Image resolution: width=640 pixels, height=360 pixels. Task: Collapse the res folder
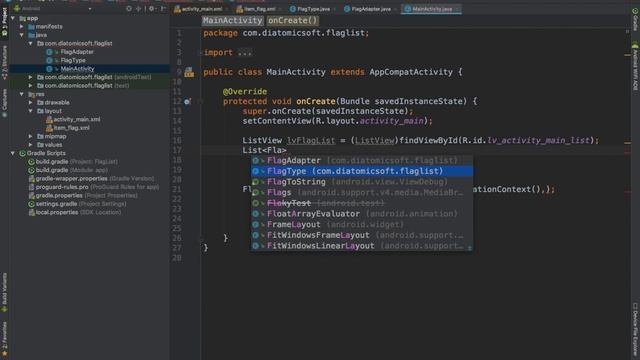(22, 94)
